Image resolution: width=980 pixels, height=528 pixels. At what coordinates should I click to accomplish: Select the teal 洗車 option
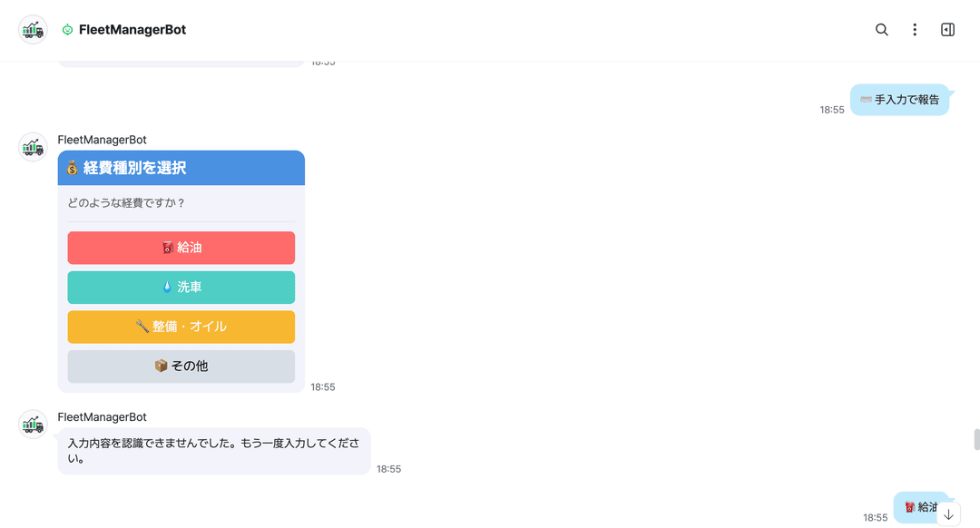click(181, 288)
